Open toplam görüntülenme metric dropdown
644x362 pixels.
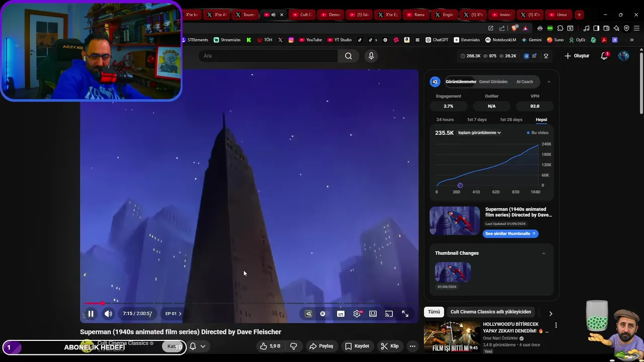pos(479,133)
